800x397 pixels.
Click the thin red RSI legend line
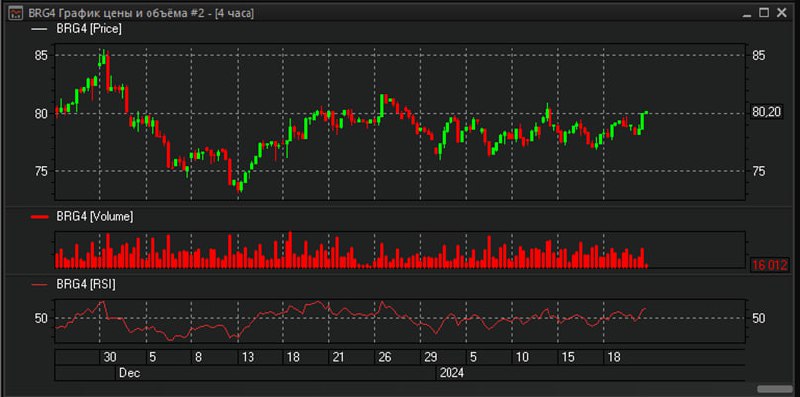pyautogui.click(x=39, y=285)
